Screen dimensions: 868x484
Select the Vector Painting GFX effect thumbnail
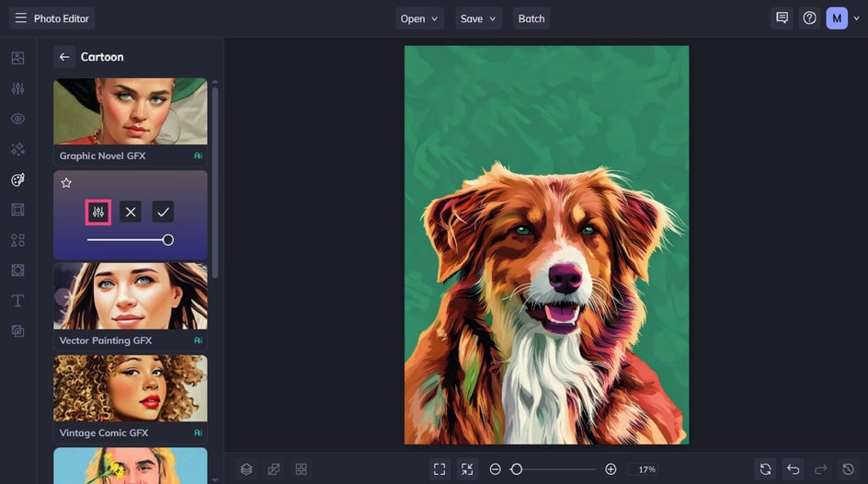(131, 295)
